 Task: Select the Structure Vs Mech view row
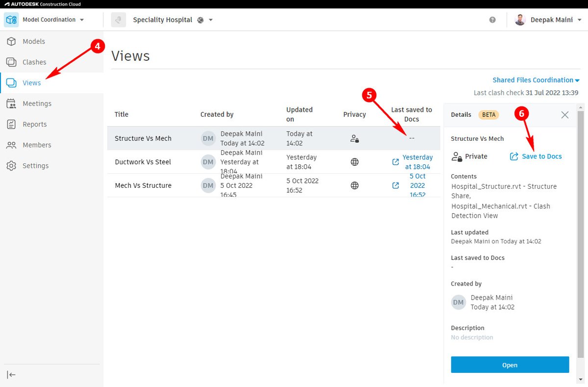(273, 138)
